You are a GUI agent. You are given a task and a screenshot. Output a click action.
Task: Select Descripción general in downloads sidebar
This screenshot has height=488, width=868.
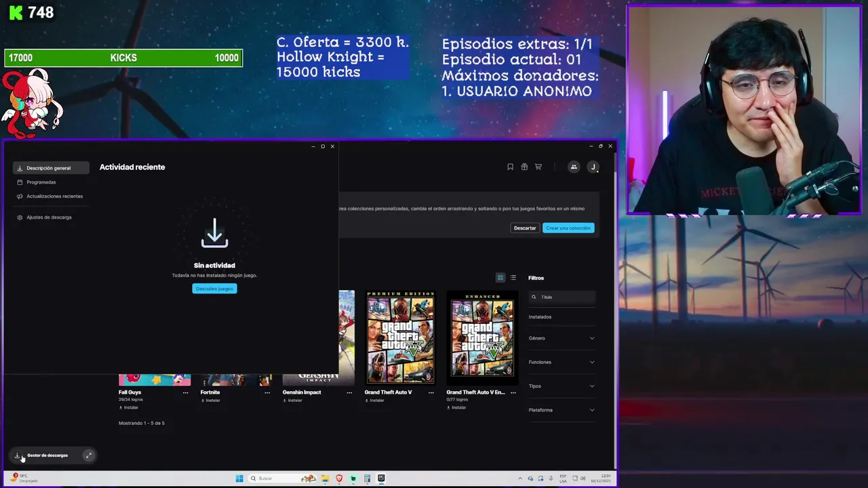pos(51,168)
